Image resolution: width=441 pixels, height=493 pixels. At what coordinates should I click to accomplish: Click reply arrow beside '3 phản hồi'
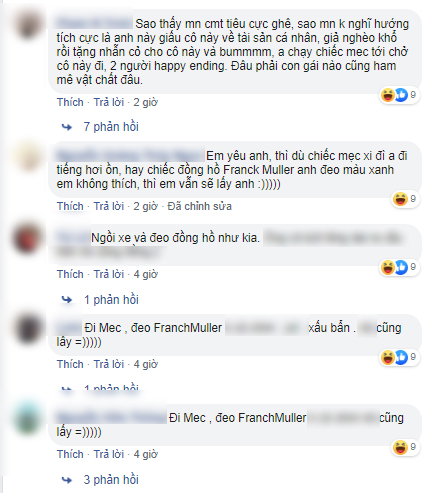pos(67,480)
